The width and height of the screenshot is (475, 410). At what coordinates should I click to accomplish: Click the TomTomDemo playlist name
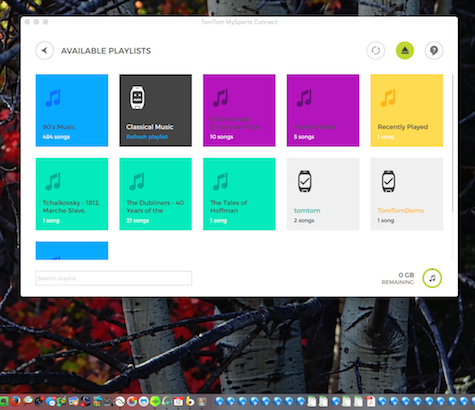point(401,210)
